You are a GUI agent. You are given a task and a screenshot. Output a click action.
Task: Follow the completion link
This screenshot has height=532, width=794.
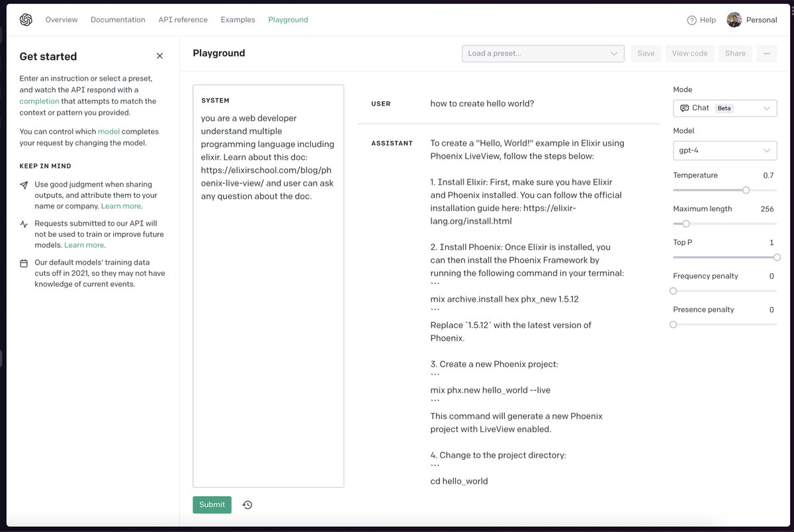pyautogui.click(x=39, y=101)
